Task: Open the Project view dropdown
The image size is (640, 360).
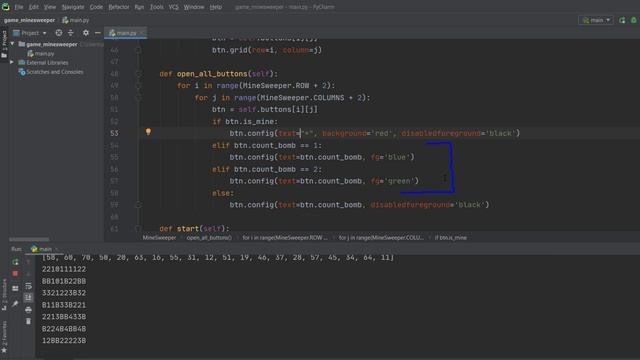Action: coord(30,33)
